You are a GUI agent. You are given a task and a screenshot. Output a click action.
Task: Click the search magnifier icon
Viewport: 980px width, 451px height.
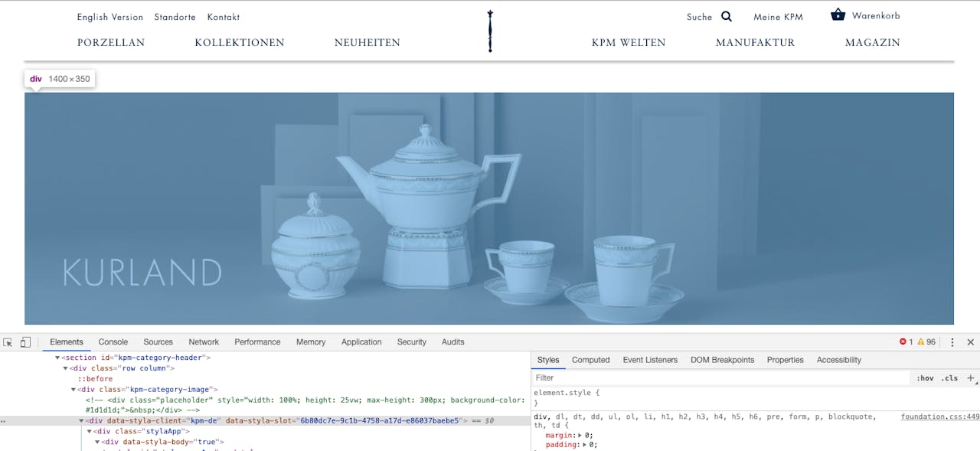[727, 16]
